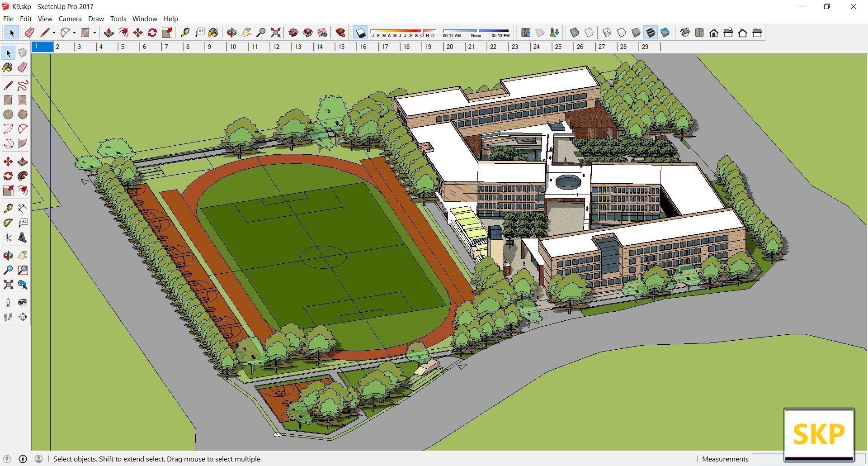Image resolution: width=868 pixels, height=466 pixels.
Task: Switch to Left view icon
Action: [x=757, y=33]
